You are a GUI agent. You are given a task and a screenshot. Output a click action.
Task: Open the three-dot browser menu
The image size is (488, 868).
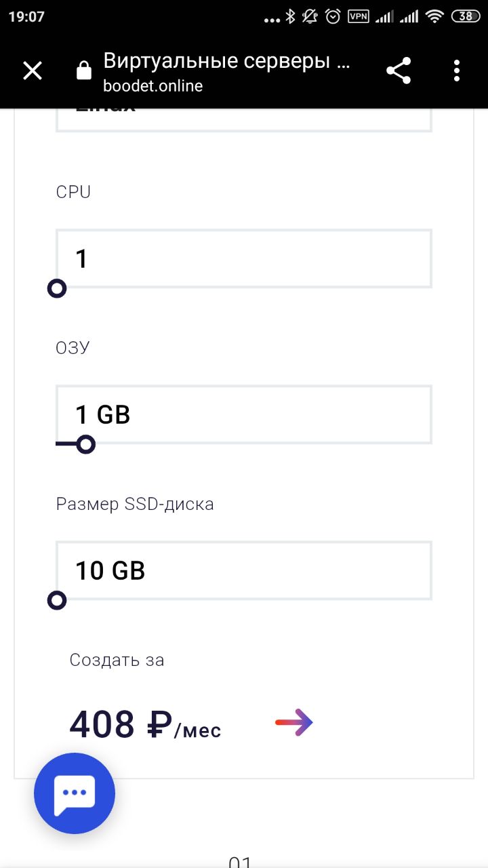coord(457,71)
